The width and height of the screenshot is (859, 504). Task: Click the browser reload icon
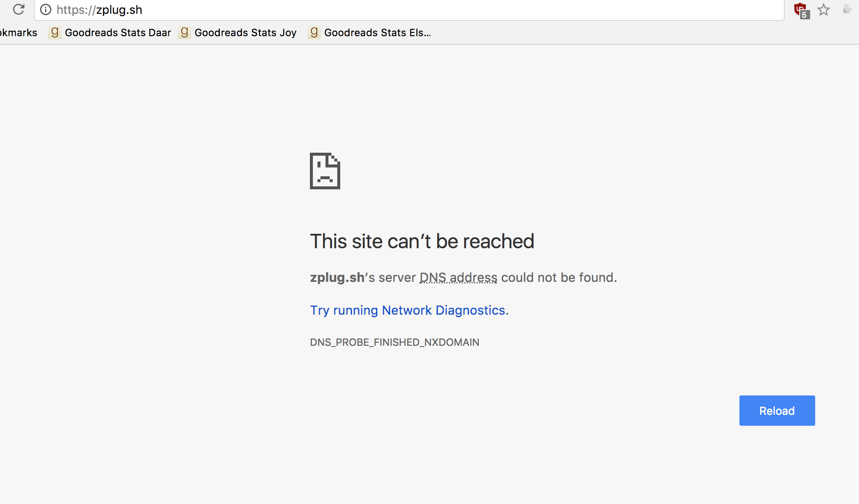click(x=19, y=9)
